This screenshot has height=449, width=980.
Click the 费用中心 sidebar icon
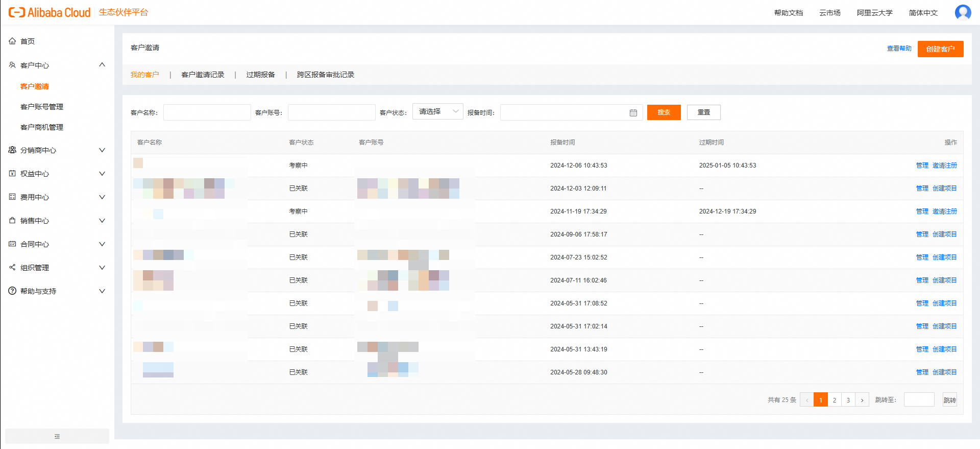12,197
